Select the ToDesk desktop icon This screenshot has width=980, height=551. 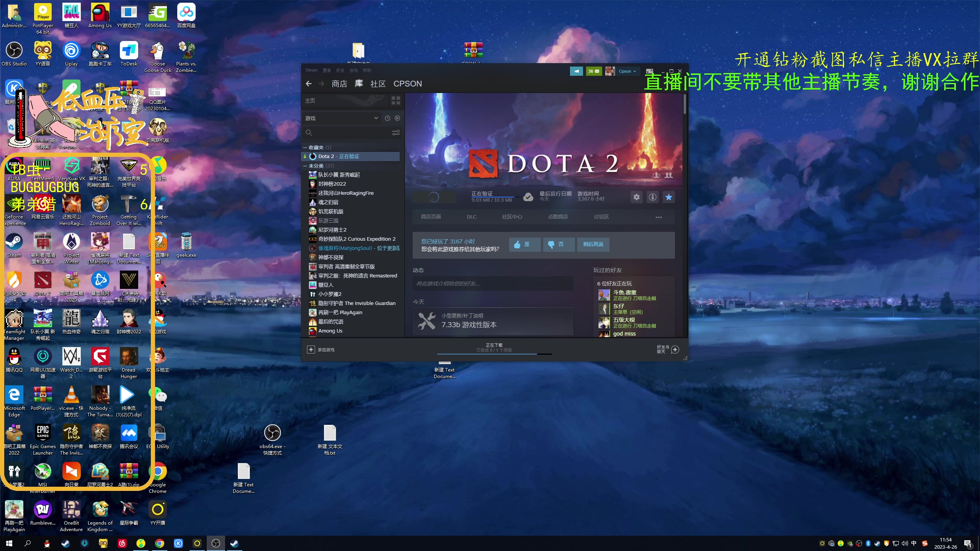(129, 54)
